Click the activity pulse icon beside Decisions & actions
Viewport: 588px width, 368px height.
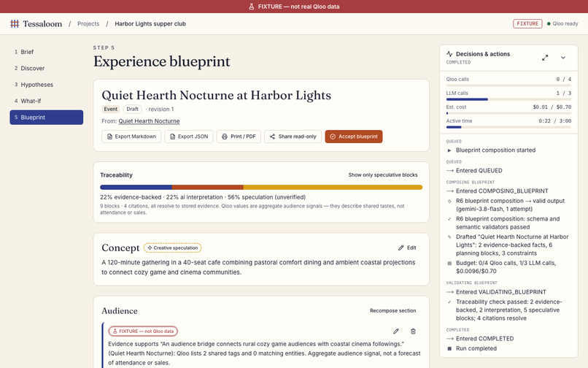pos(449,54)
